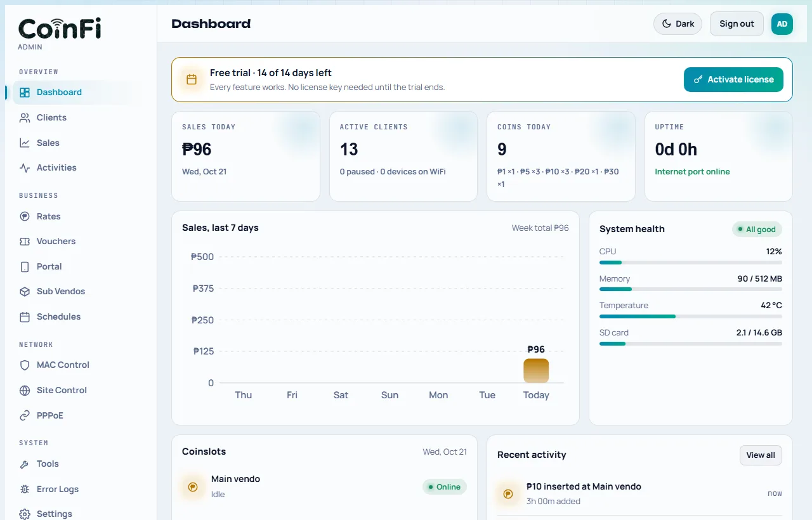Click the Vouchers ticket icon
This screenshot has width=812, height=520.
[25, 242]
